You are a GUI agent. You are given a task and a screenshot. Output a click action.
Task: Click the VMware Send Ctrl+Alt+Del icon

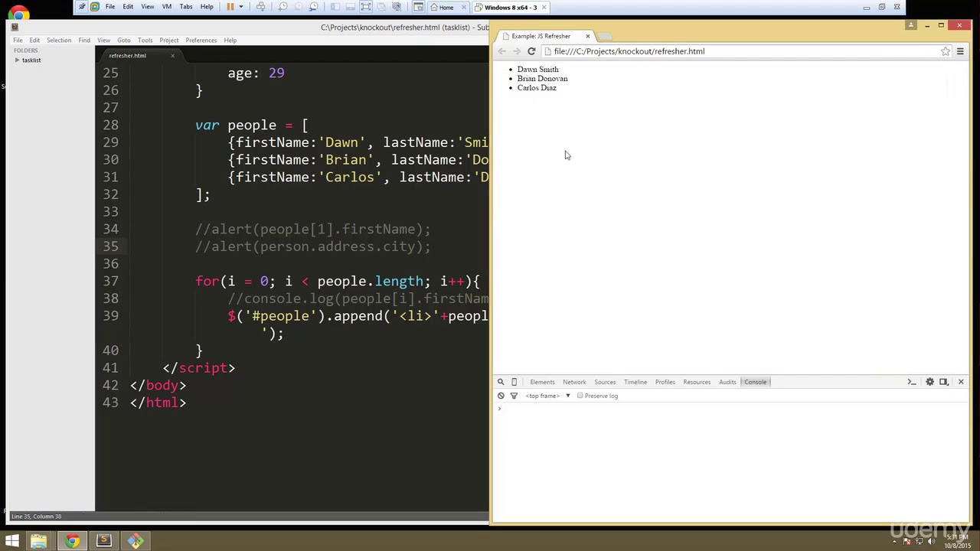point(260,7)
